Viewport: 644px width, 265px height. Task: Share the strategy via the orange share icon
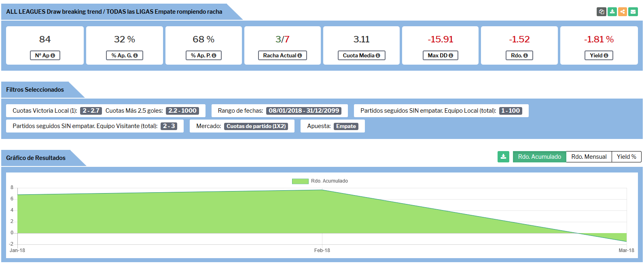(x=623, y=12)
